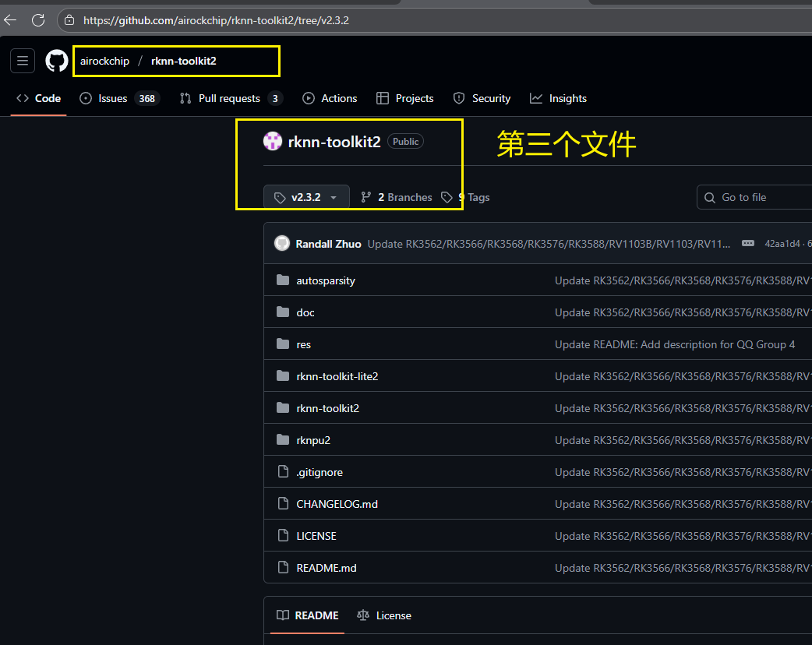The image size is (812, 645).
Task: View the 2 Branches link
Action: click(397, 197)
